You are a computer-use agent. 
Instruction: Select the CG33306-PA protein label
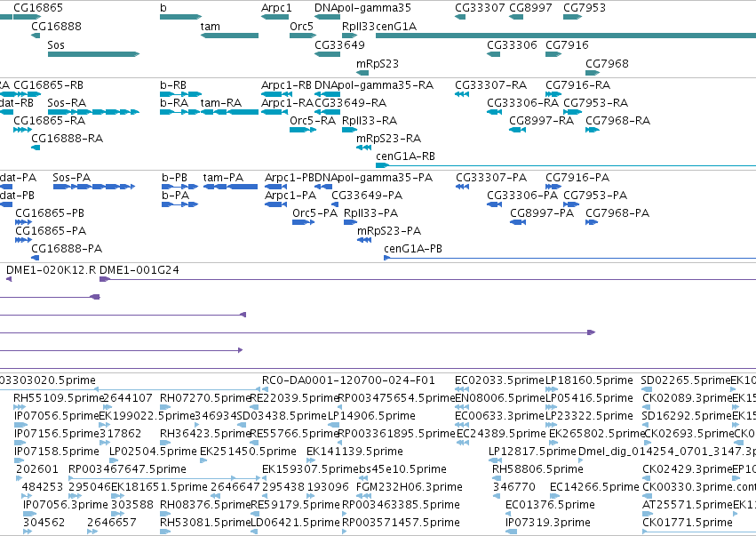[522, 196]
